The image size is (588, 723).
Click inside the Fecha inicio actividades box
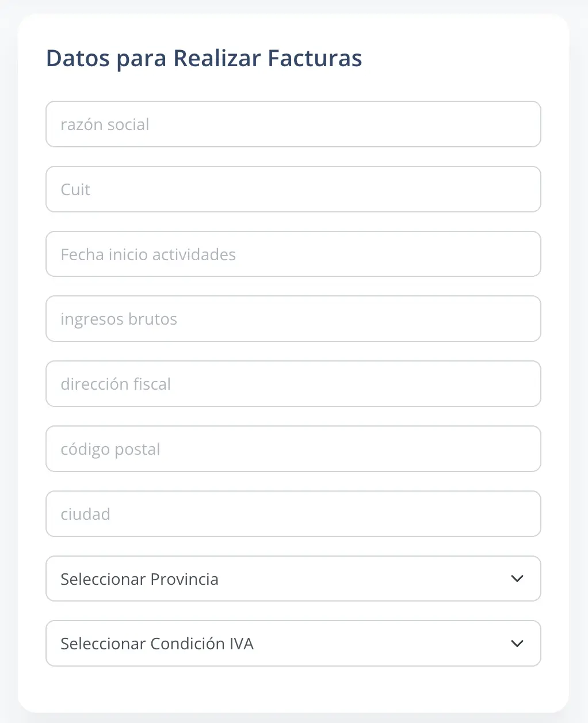pos(293,254)
